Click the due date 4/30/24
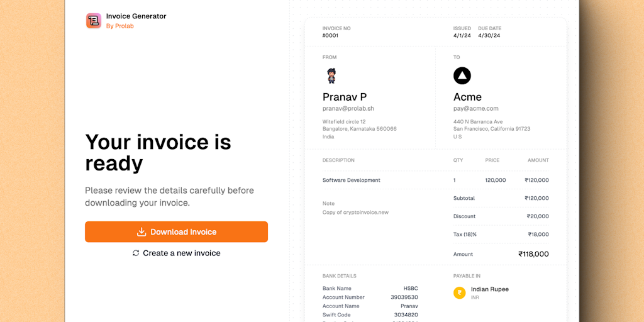The height and width of the screenshot is (322, 644). click(x=489, y=36)
